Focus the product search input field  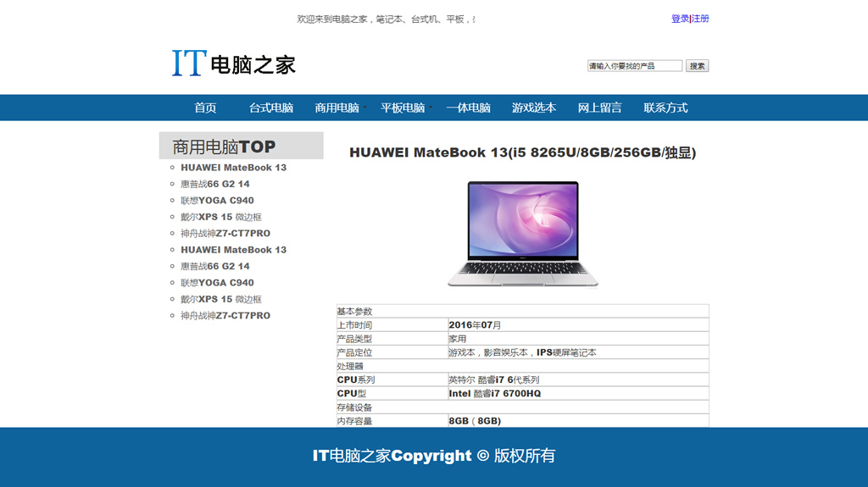(635, 66)
